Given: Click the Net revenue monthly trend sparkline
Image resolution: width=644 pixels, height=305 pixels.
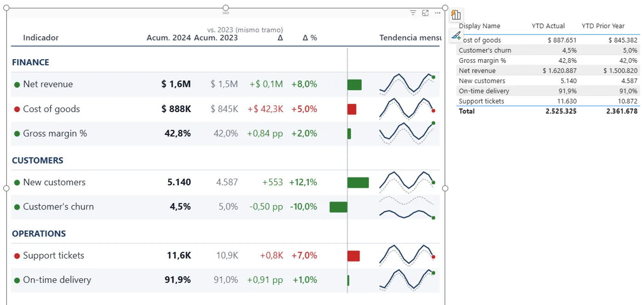Looking at the screenshot, I should pyautogui.click(x=408, y=84).
